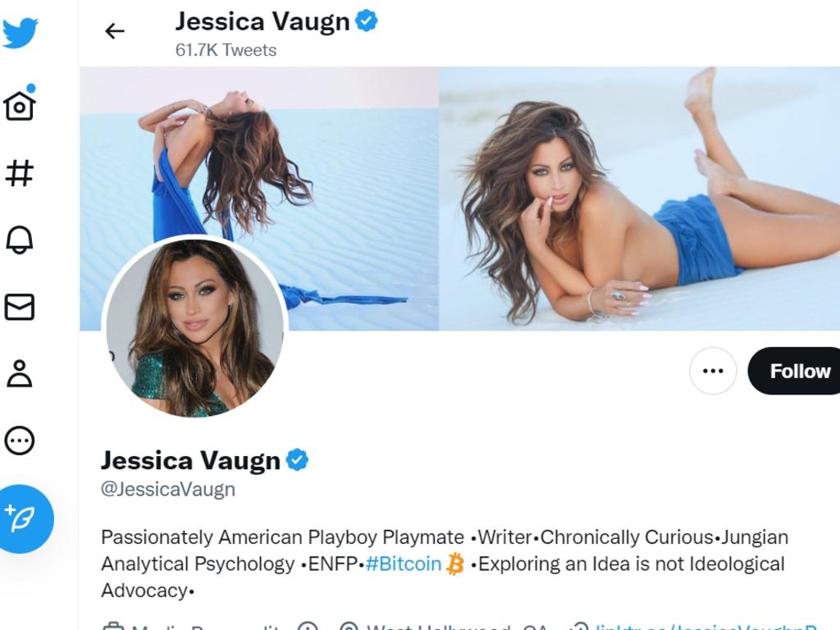Open the #Bitcoin hashtag link
The image size is (840, 630).
pos(404,564)
